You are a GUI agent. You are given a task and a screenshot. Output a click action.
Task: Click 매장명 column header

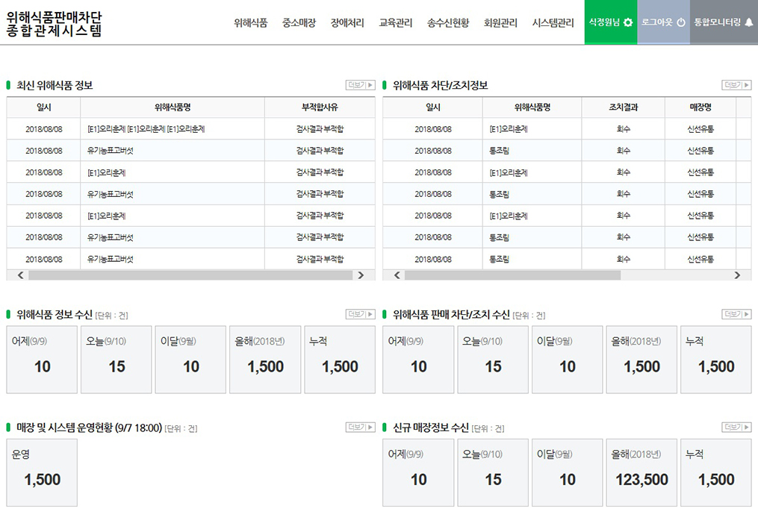[x=700, y=107]
